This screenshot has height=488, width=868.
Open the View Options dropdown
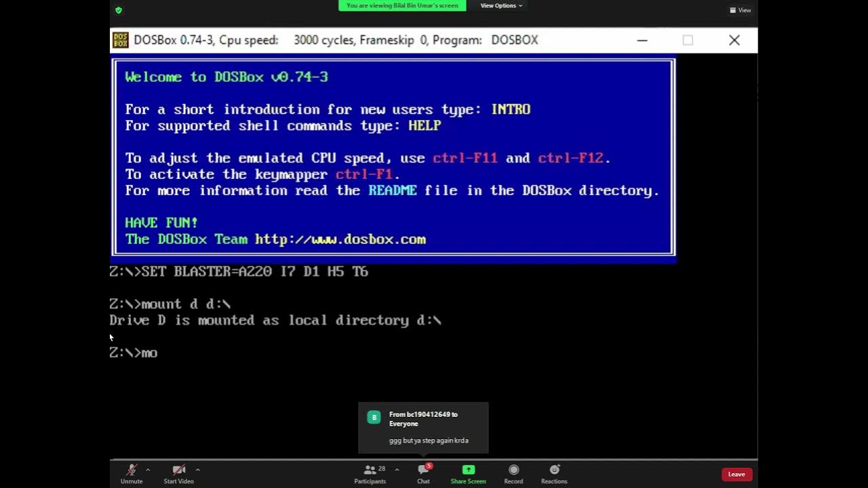[501, 5]
